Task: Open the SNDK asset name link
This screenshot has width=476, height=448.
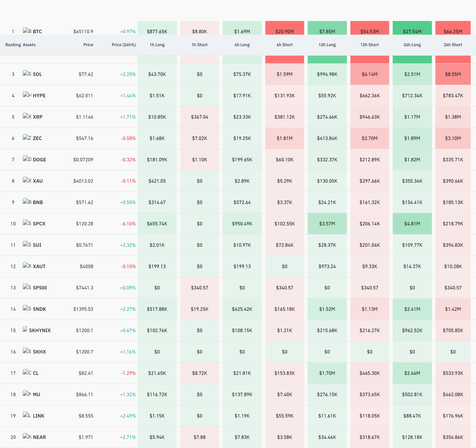Action: click(x=39, y=309)
